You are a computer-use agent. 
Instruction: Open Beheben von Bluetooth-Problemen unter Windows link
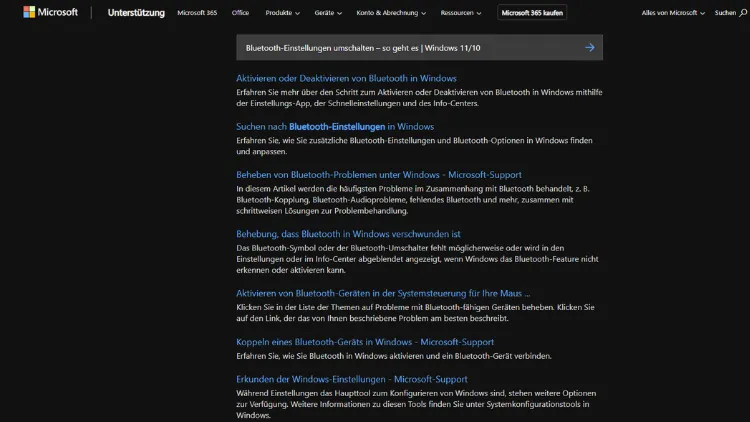click(x=379, y=175)
